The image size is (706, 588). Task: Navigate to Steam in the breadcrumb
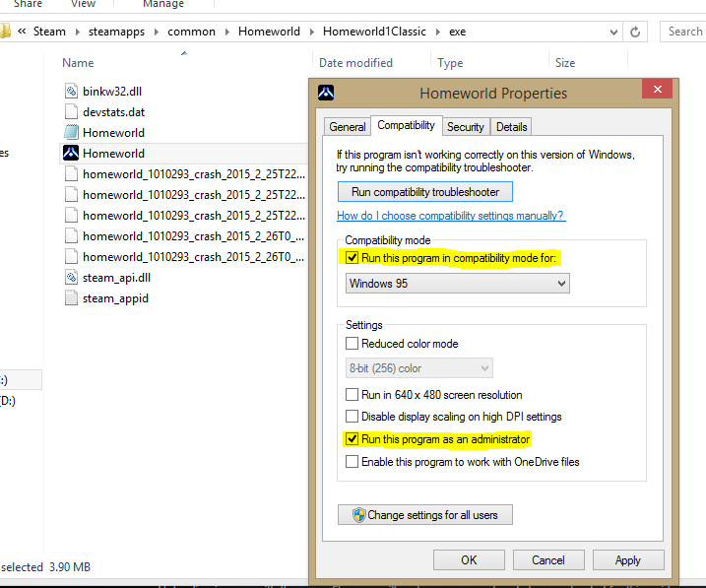coord(49,32)
